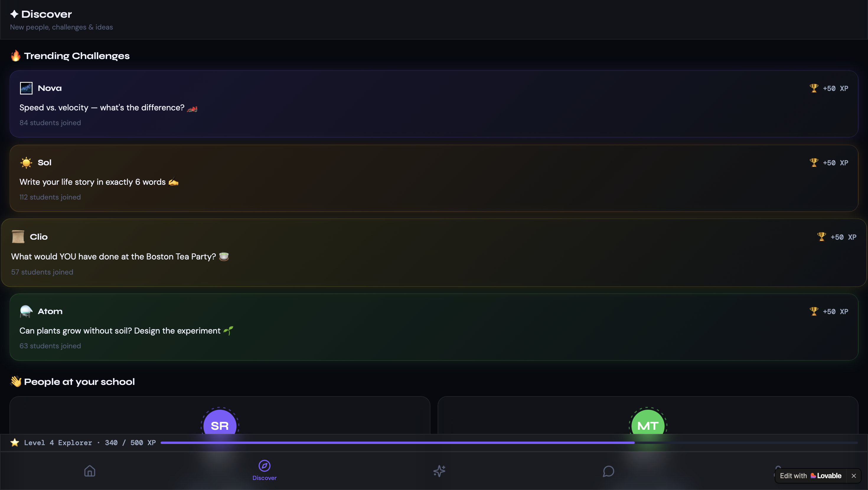Click Clio's scroll avatar icon
Screen dimensions: 868x490
pos(18,236)
